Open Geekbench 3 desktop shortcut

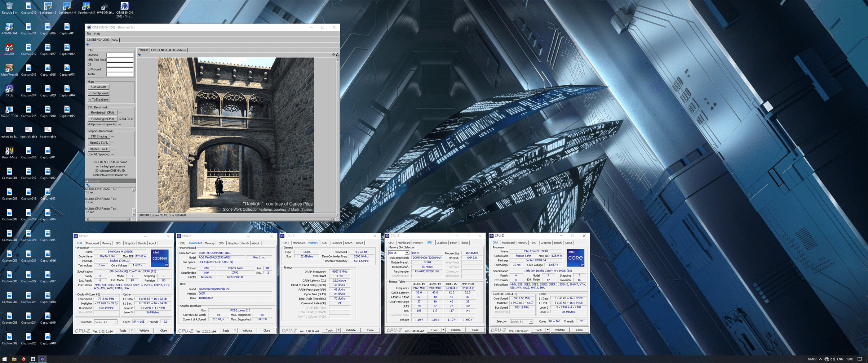(x=48, y=8)
